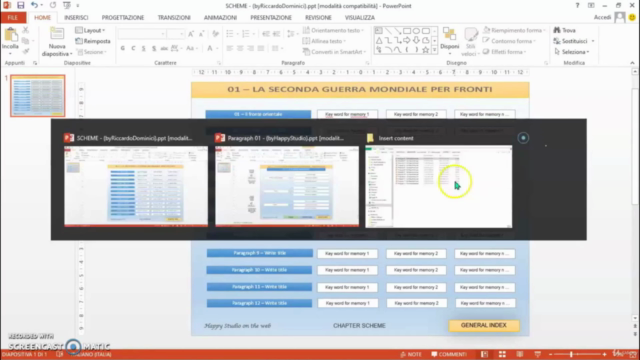
Task: Toggle text shadow formatting
Action: [154, 48]
